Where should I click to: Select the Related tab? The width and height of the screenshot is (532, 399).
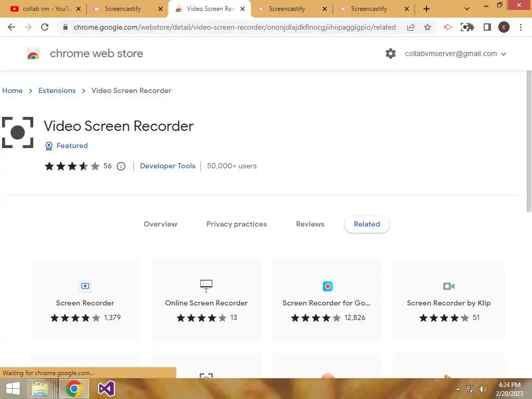tap(367, 224)
